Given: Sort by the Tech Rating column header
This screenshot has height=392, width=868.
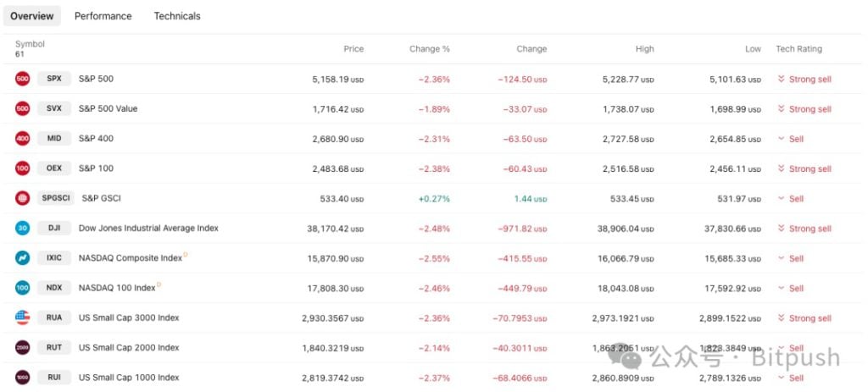Looking at the screenshot, I should 798,49.
